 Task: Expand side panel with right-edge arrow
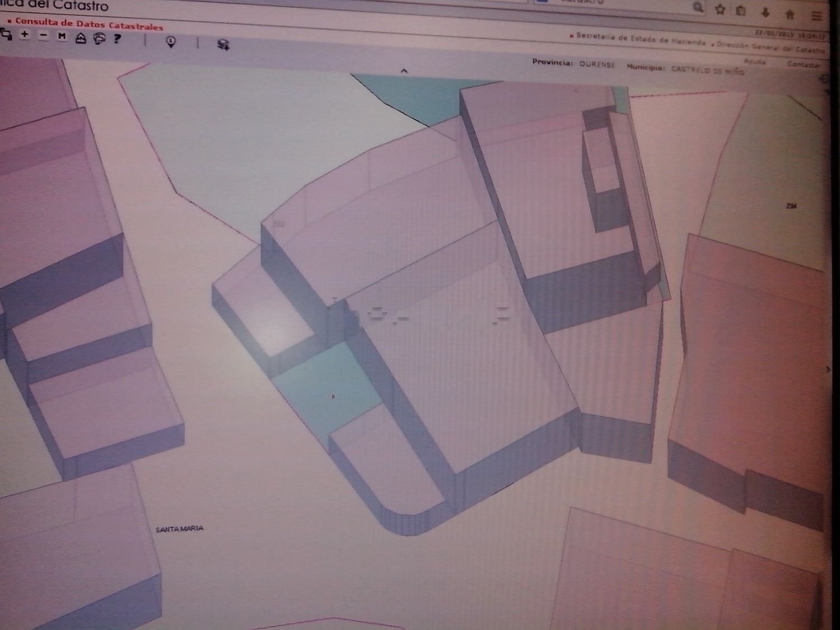(x=828, y=370)
